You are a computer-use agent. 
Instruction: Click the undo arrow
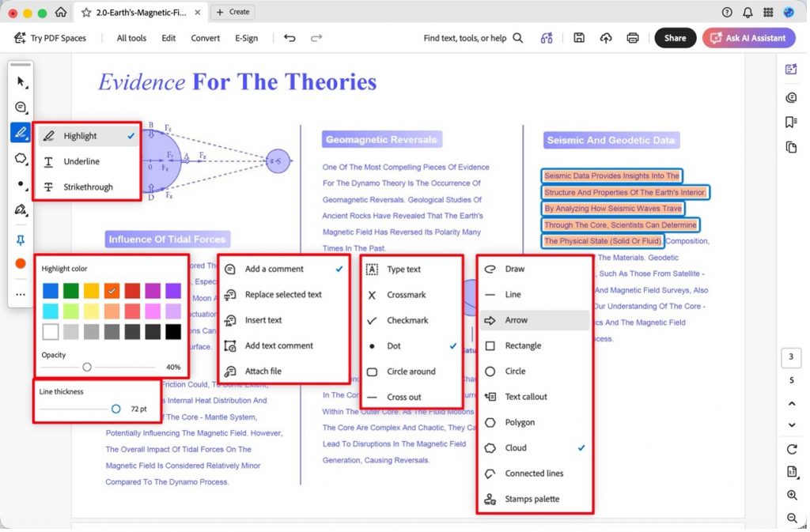coord(290,38)
